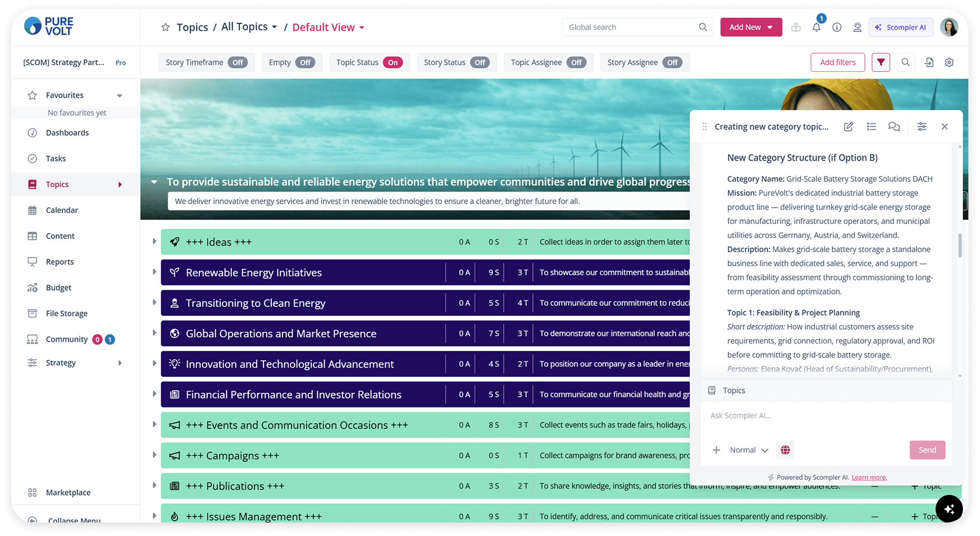Click the red filter funnel icon

pyautogui.click(x=881, y=62)
